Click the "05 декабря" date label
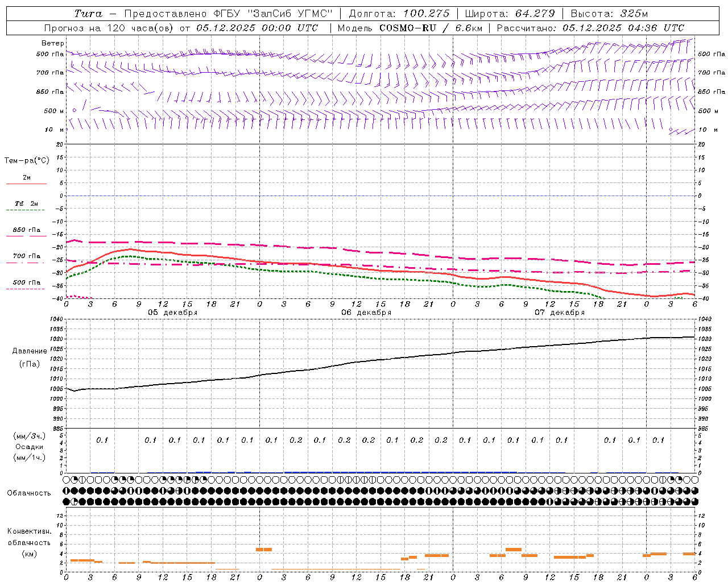 [x=173, y=312]
